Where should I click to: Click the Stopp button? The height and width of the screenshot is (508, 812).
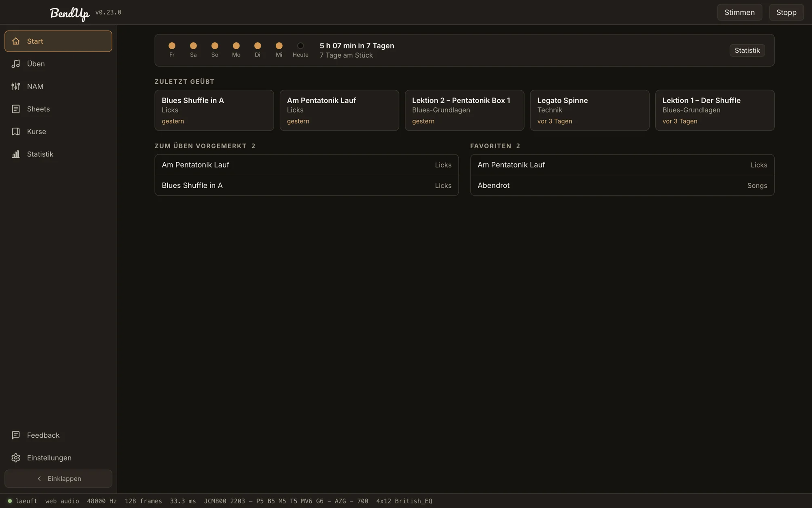click(x=786, y=12)
